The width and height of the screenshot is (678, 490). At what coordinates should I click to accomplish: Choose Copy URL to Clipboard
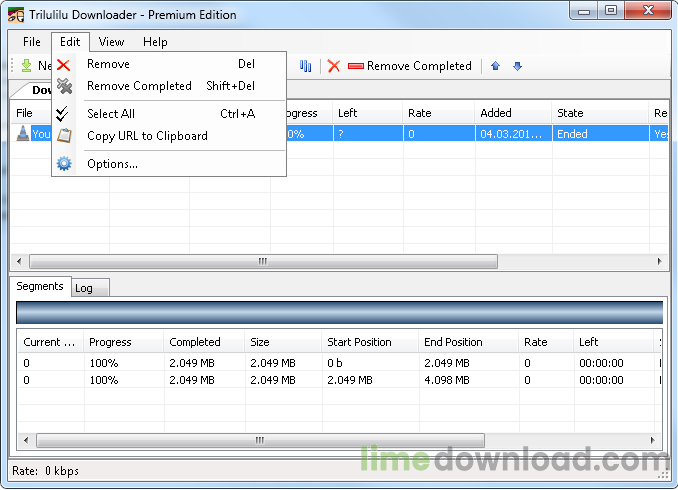click(169, 136)
